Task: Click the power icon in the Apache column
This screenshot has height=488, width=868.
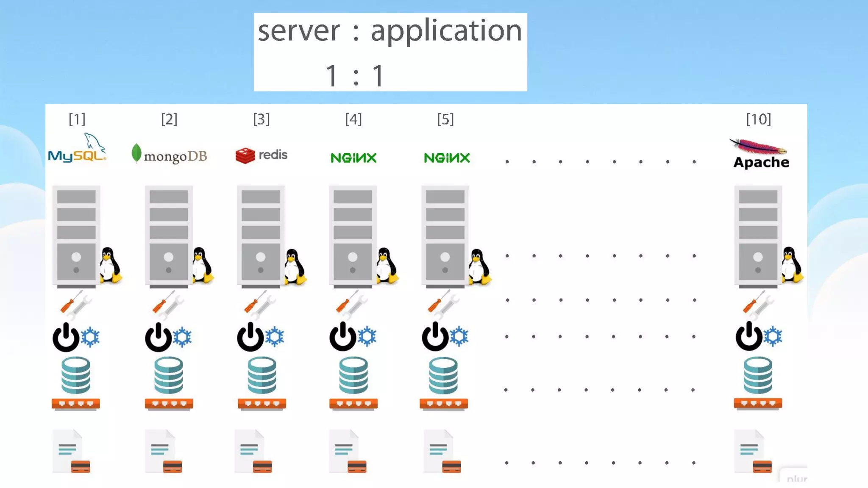Action: click(x=748, y=336)
